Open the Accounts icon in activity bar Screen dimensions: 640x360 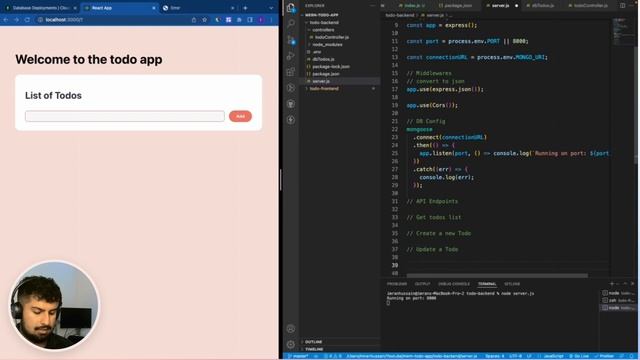click(291, 329)
